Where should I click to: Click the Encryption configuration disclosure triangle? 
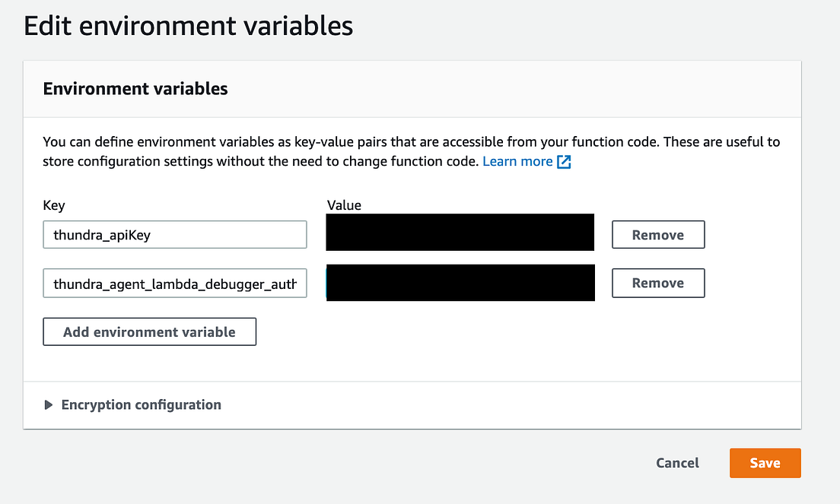click(x=49, y=404)
